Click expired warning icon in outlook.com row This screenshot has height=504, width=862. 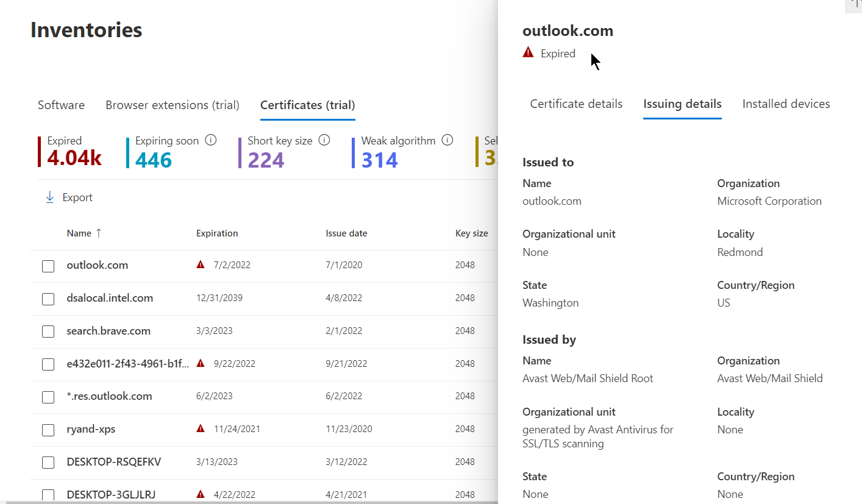pos(201,265)
